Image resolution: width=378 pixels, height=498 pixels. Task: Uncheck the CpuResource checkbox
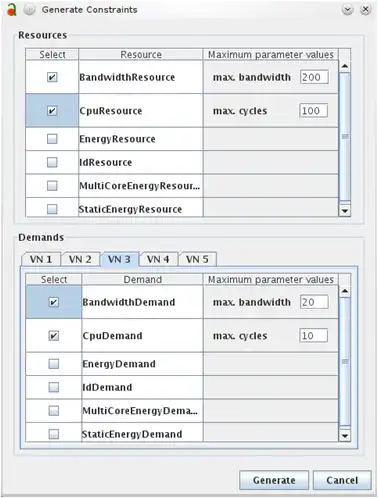(x=52, y=110)
